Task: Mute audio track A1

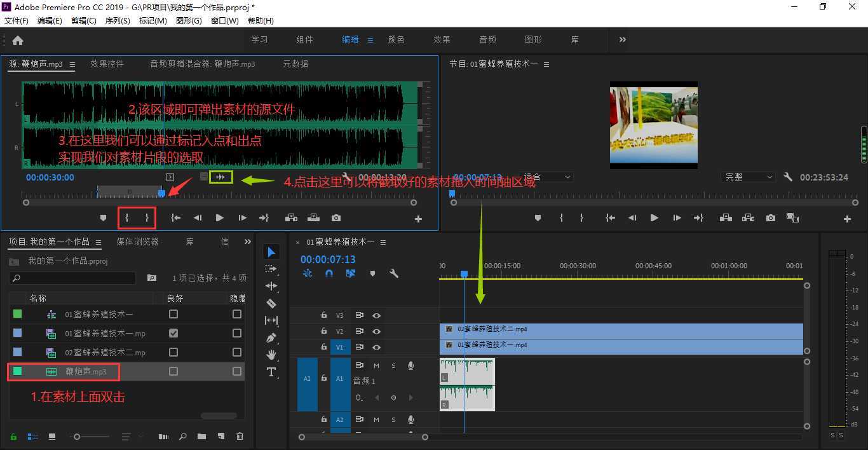Action: click(x=376, y=365)
